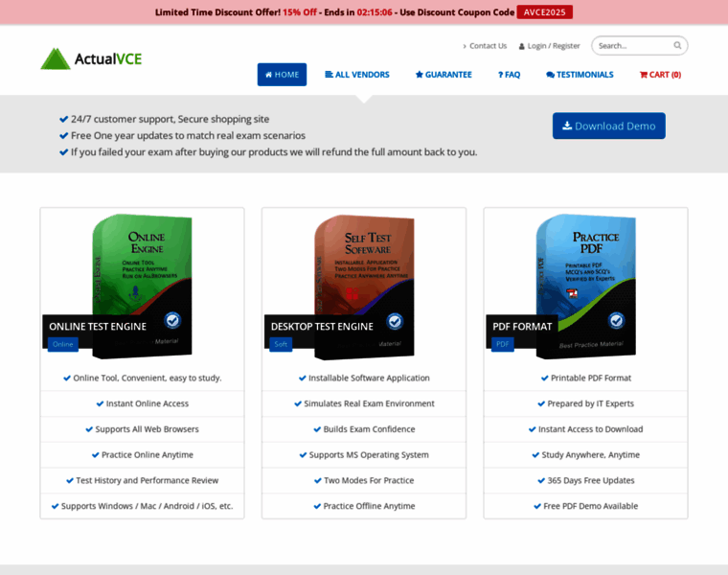Screen dimensions: 728x575
Task: Click the Download Demo button
Action: tap(608, 126)
